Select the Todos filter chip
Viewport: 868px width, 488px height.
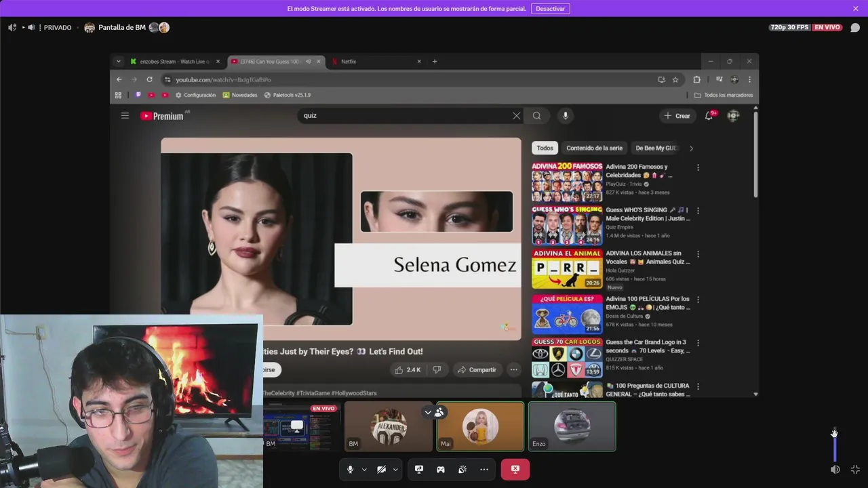[x=545, y=148]
